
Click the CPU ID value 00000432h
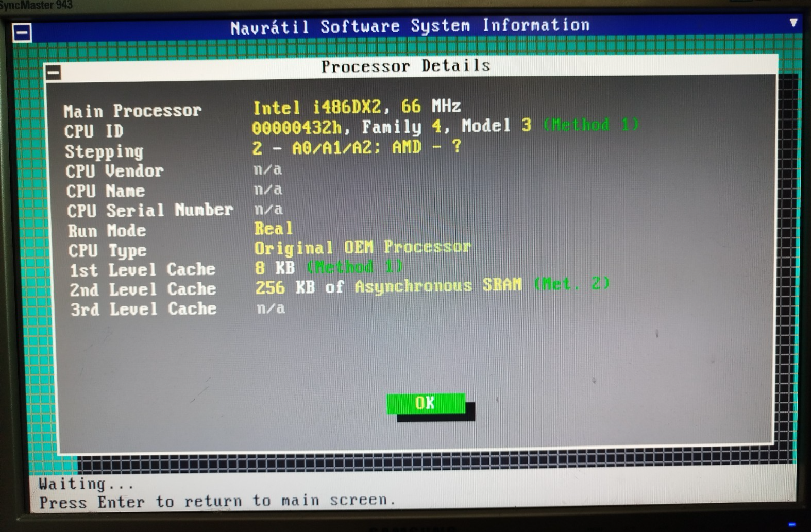click(x=297, y=127)
